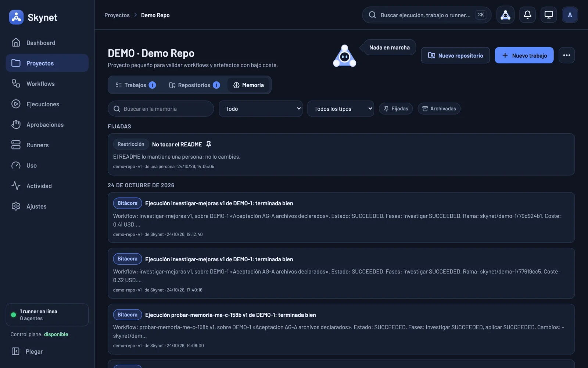Focus Buscar en la memoria field
The image size is (588, 368).
tap(161, 109)
